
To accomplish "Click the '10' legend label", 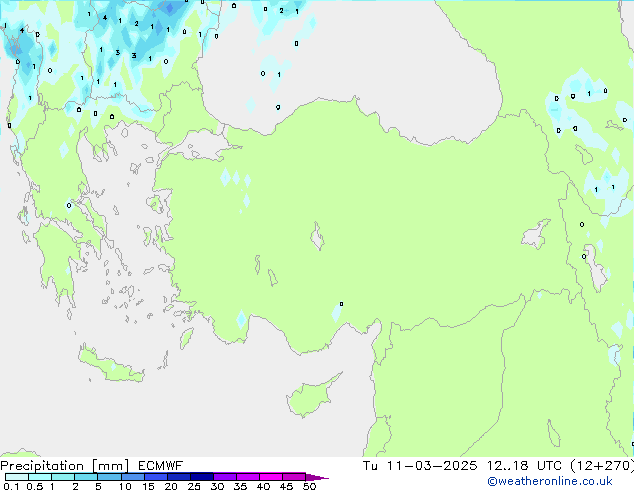I will pyautogui.click(x=125, y=486).
